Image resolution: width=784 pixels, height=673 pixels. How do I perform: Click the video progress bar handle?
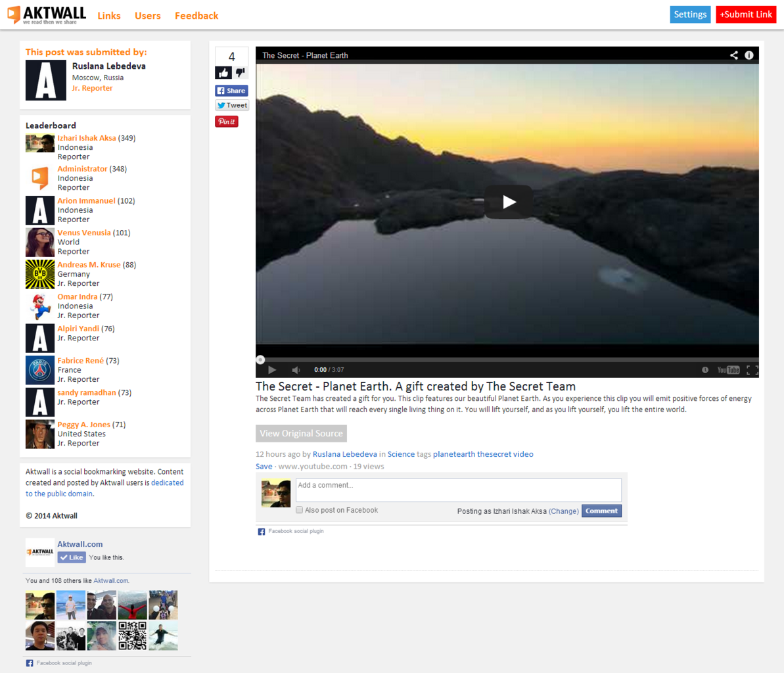click(x=260, y=360)
